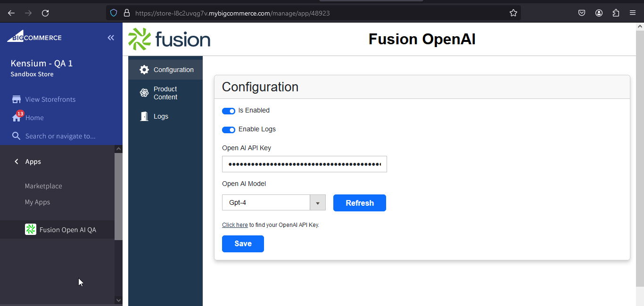Open the Configuration menu item
This screenshot has width=644, height=306.
point(165,70)
